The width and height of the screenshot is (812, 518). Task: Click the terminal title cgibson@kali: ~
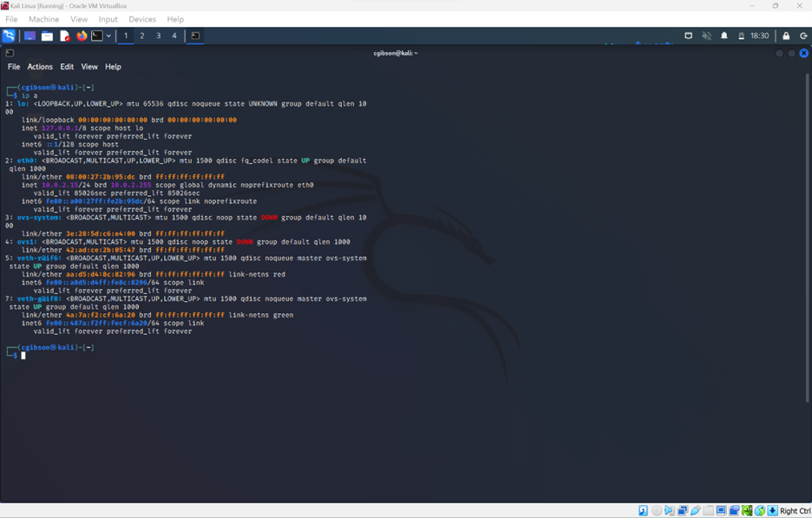coord(396,53)
